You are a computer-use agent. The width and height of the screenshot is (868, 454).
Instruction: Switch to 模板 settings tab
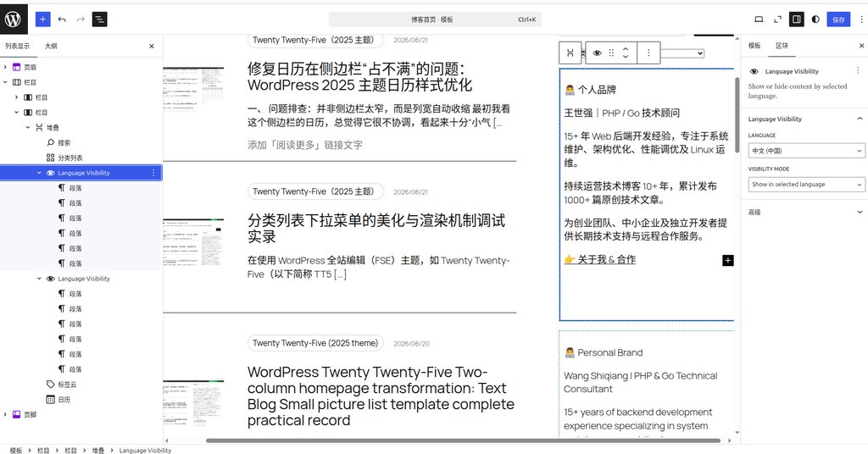click(x=754, y=46)
